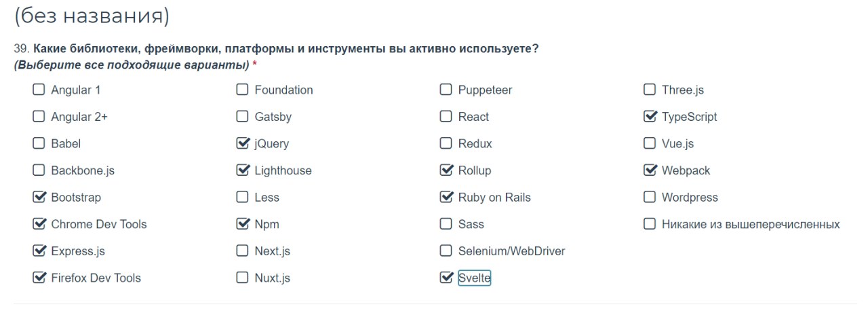Untick the jQuery checkbox
The image size is (868, 313).
pyautogui.click(x=243, y=143)
